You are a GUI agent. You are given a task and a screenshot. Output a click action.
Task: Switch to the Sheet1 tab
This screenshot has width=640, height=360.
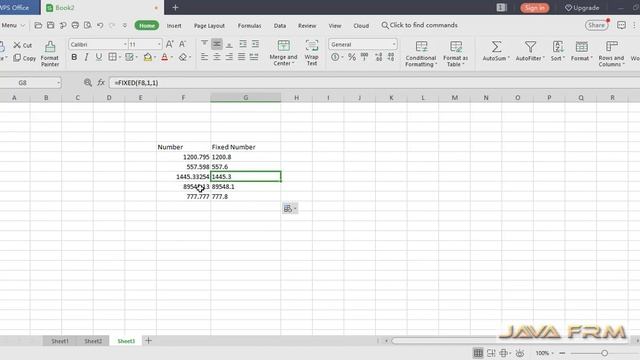60,341
